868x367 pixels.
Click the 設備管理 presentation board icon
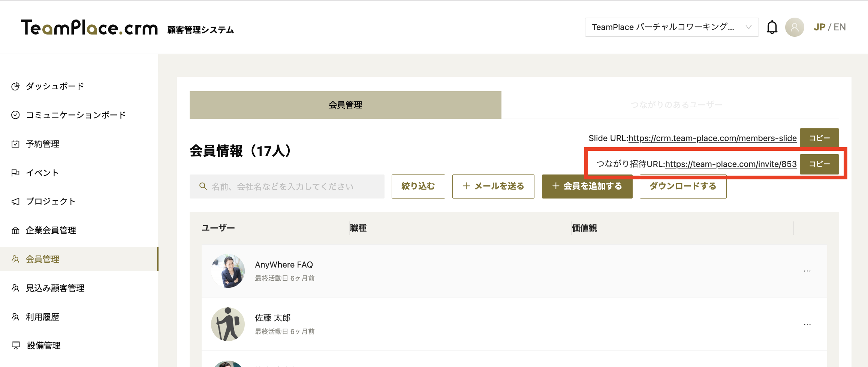point(16,345)
